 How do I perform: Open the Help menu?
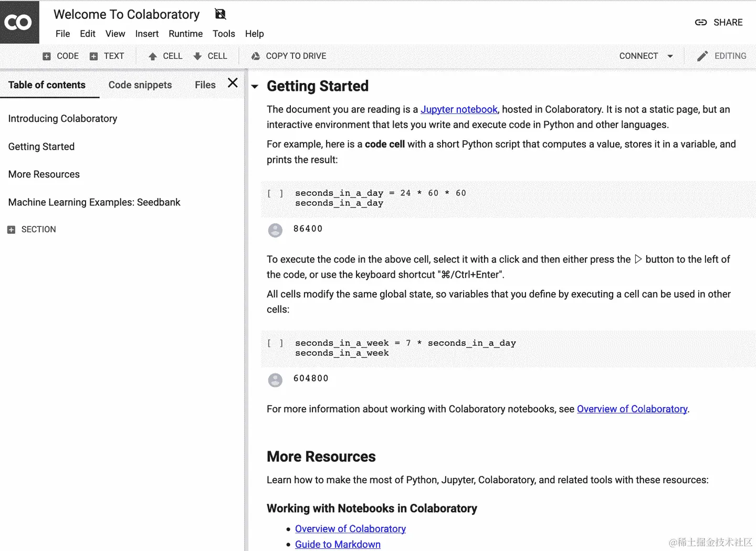point(255,34)
